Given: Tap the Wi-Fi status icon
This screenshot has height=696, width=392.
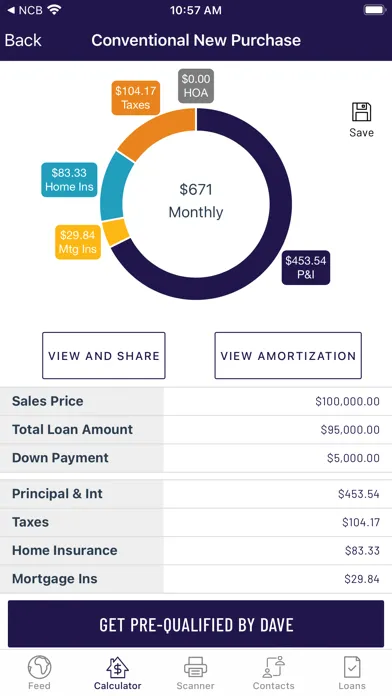Looking at the screenshot, I should [x=54, y=10].
